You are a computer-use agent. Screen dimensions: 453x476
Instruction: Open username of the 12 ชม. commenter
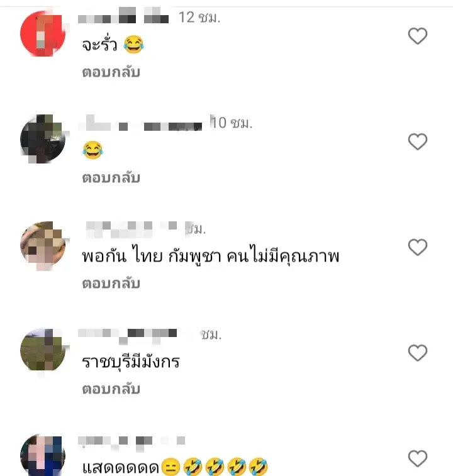point(123,16)
